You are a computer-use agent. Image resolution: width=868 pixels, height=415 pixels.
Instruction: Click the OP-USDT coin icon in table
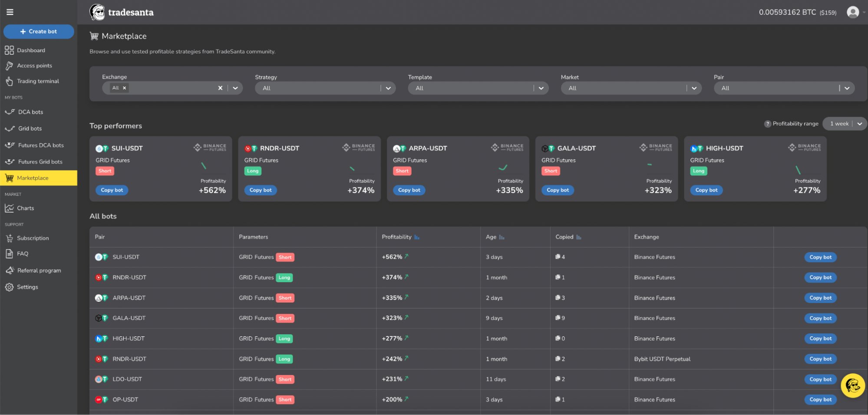click(x=101, y=400)
